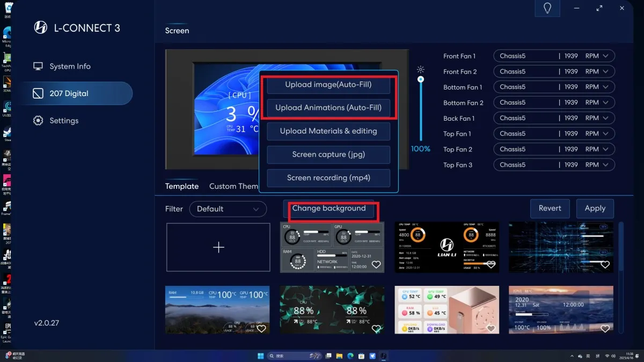This screenshot has width=644, height=362.
Task: Click the Revert button
Action: click(x=550, y=209)
